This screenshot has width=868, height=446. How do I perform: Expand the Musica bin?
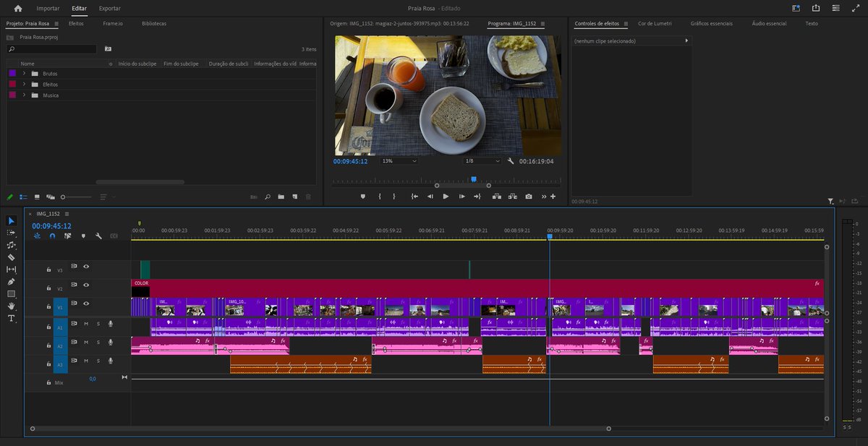24,95
